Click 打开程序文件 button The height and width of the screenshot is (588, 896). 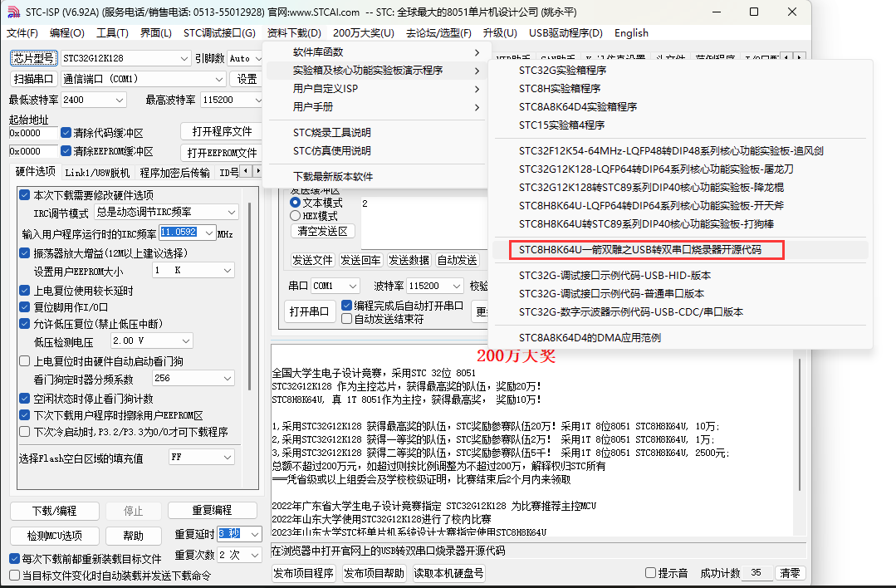tap(222, 131)
